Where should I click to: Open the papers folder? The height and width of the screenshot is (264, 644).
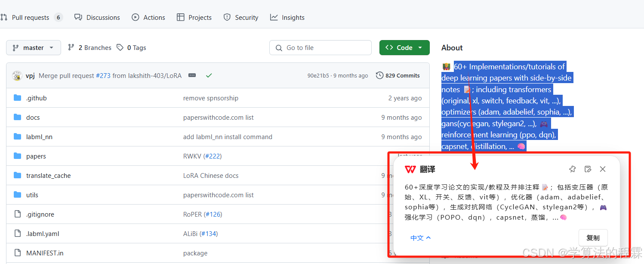coord(36,156)
